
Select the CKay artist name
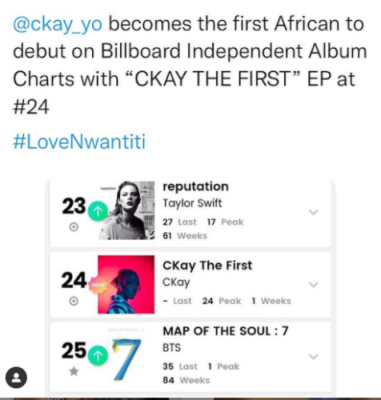tap(176, 282)
